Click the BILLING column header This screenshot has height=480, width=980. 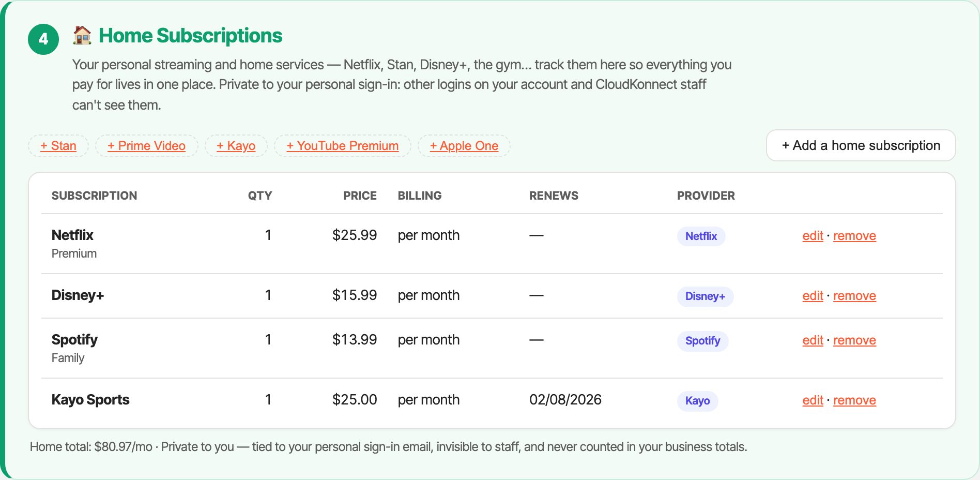(420, 196)
